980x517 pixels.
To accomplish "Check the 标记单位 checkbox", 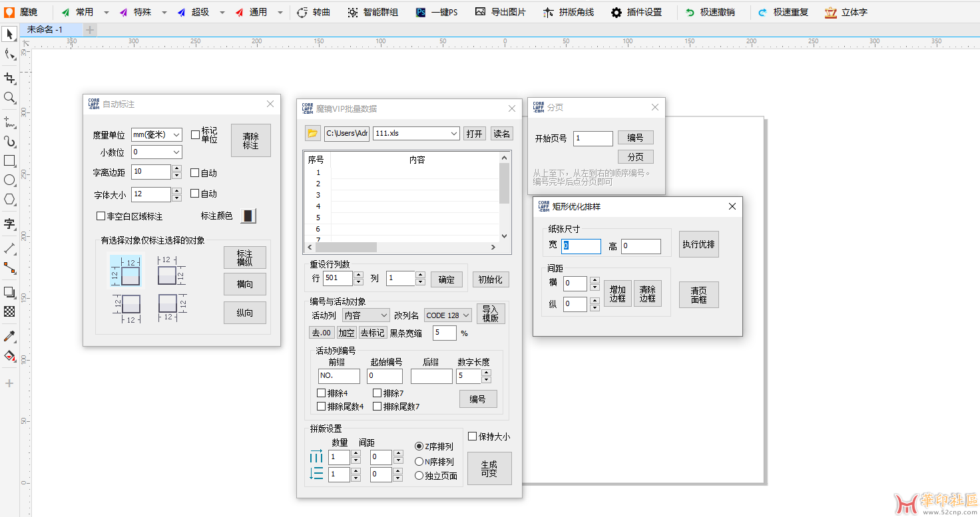I will [x=195, y=134].
